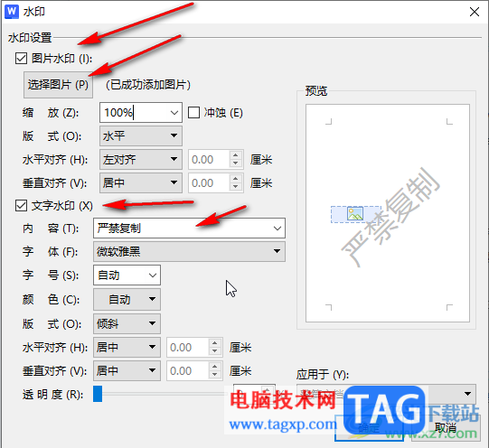The height and width of the screenshot is (448, 489).
Task: Open the 字号 自动 dropdown
Action: [153, 275]
